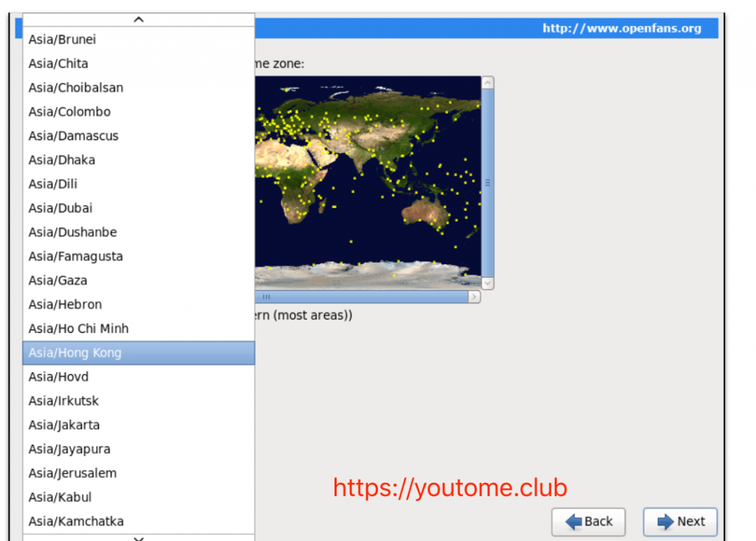
Task: Pick Asia/Dhaka from the list
Action: click(138, 160)
